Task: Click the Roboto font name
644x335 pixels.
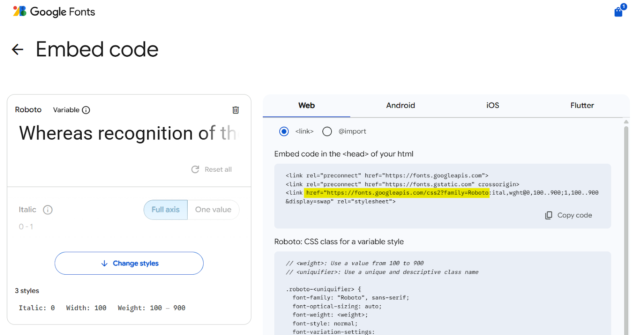Action: [x=28, y=110]
